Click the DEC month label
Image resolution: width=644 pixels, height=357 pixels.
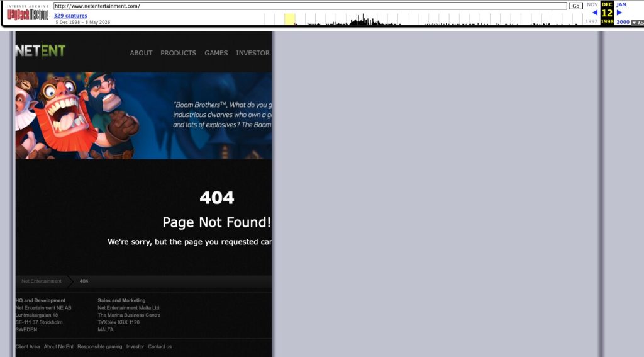click(x=607, y=4)
